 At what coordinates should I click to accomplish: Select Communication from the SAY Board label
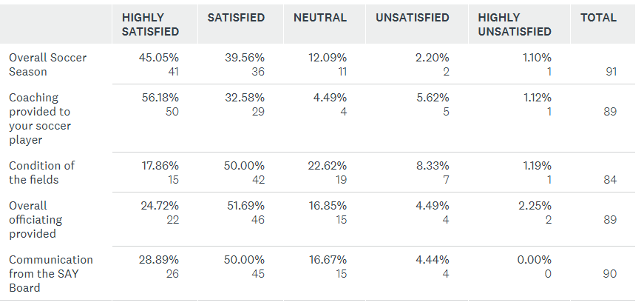(x=50, y=273)
